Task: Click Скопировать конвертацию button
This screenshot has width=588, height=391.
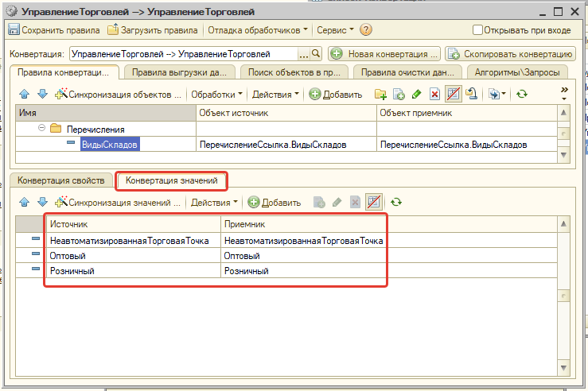Action: pos(510,54)
